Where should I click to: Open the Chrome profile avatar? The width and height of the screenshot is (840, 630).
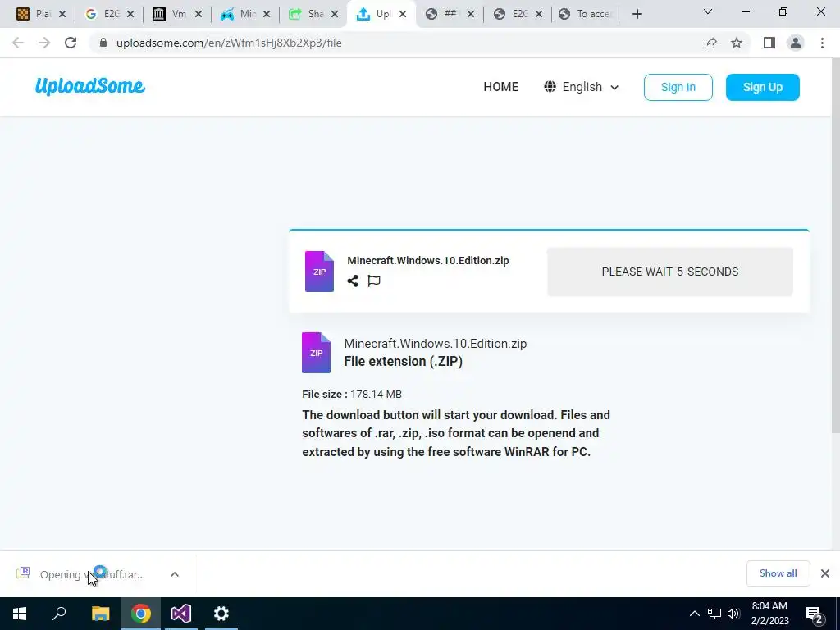pos(796,43)
